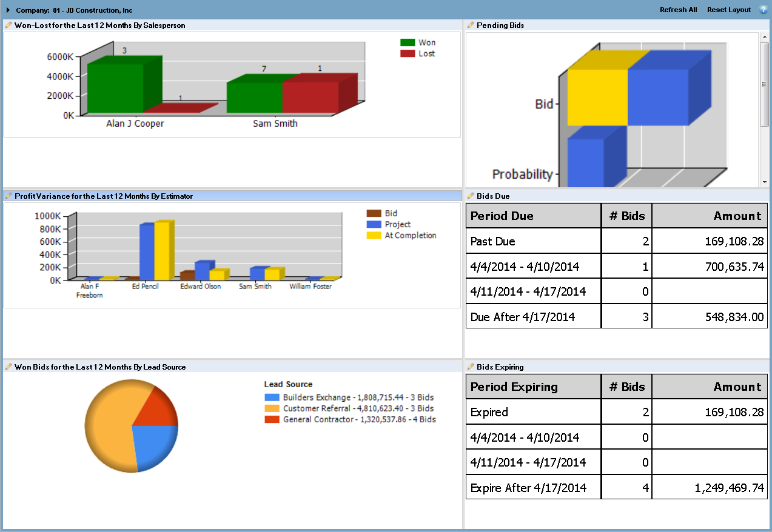Click Refresh All

(x=678, y=10)
